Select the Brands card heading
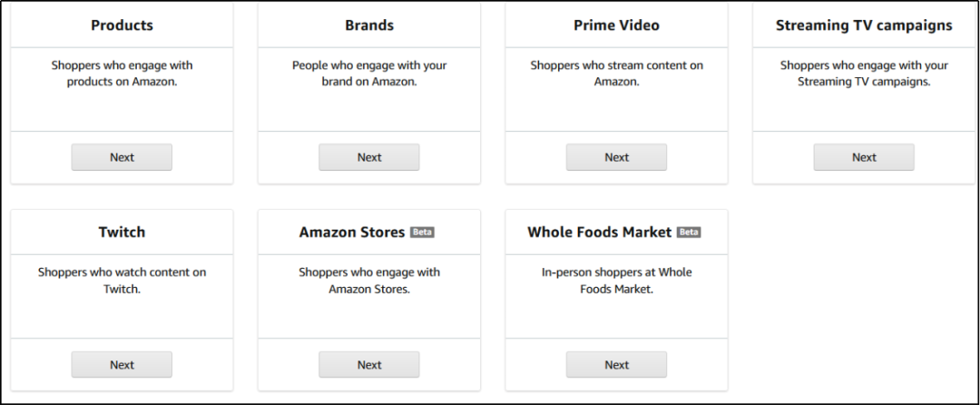This screenshot has width=980, height=405. (369, 25)
